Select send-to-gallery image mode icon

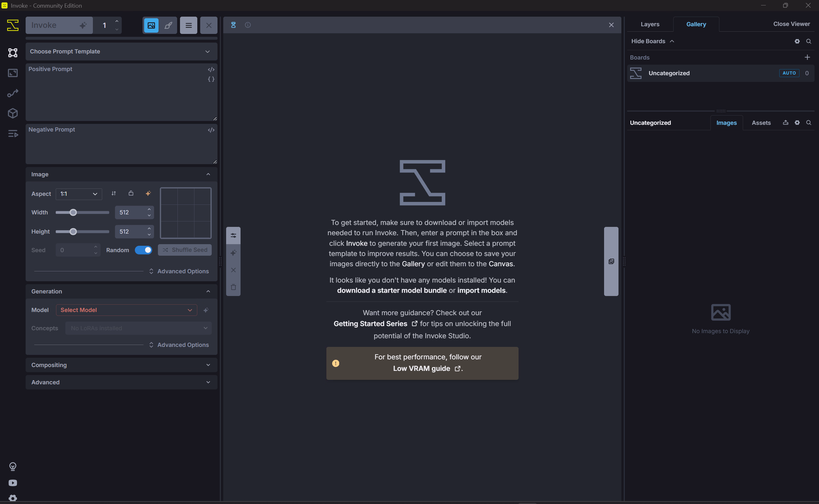tap(151, 25)
